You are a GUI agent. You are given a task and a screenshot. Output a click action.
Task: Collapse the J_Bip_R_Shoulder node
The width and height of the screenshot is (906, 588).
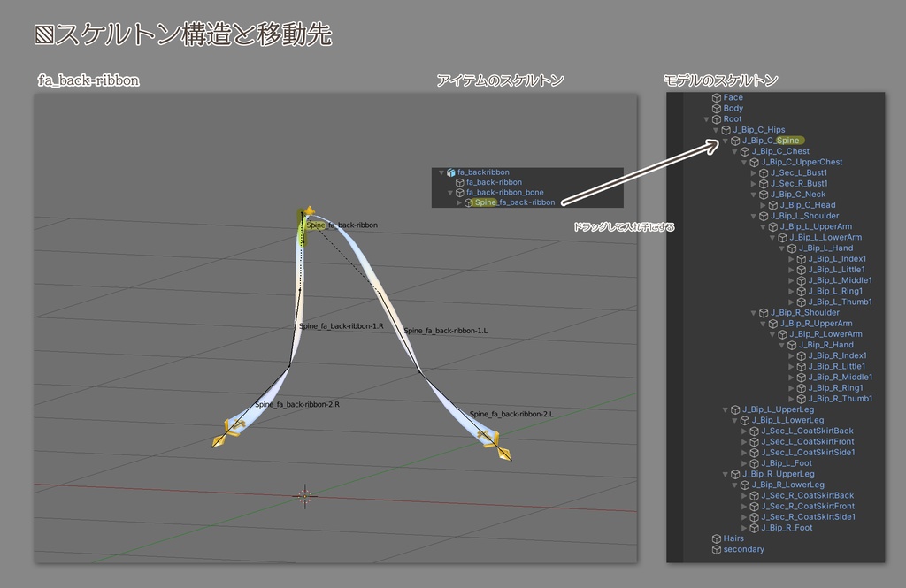click(754, 313)
